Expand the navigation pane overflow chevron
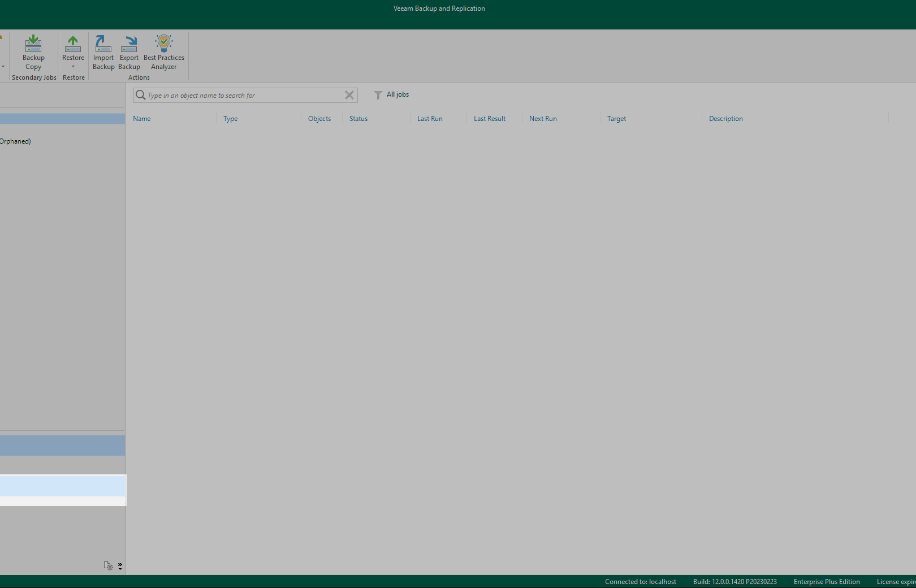The image size is (916, 588). (120, 565)
